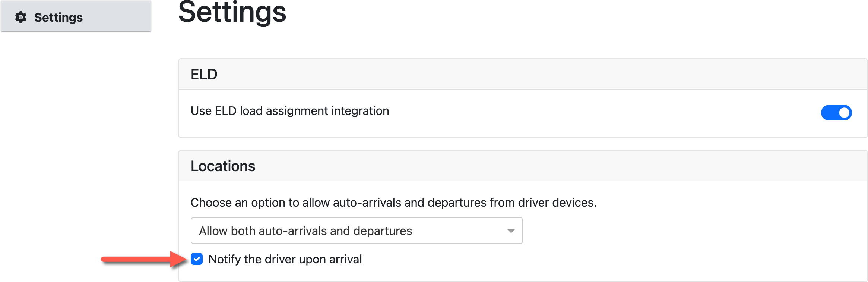The width and height of the screenshot is (868, 282).
Task: Click the Locations section header
Action: tap(223, 165)
